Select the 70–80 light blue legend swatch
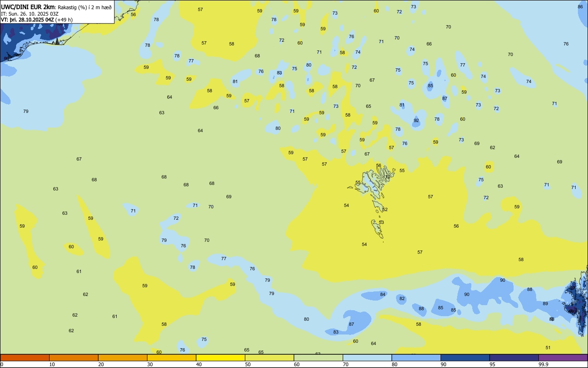The width and height of the screenshot is (588, 368). tap(367, 357)
